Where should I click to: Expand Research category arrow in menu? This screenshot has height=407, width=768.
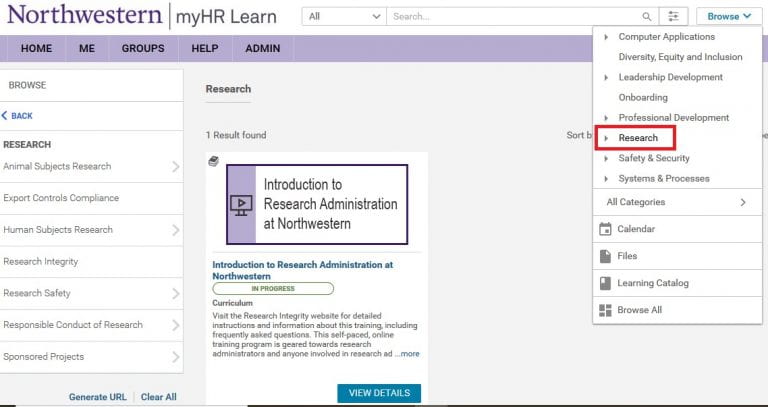[606, 138]
